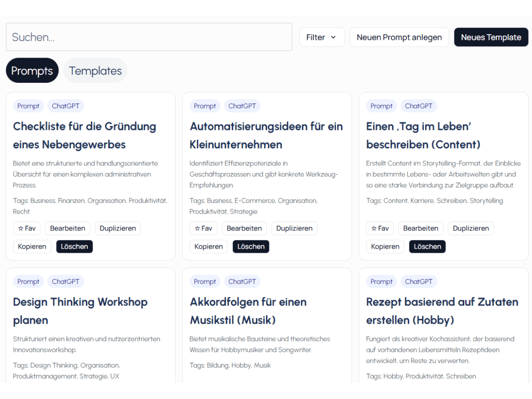The width and height of the screenshot is (532, 399).
Task: Duplicate the Tag im Leben prompt
Action: click(471, 228)
